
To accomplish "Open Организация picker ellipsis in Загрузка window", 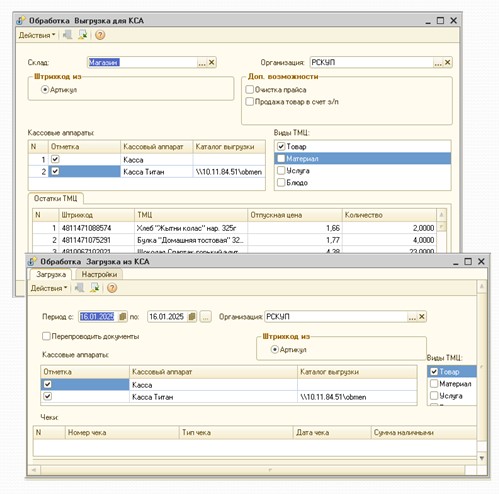I will click(x=412, y=316).
